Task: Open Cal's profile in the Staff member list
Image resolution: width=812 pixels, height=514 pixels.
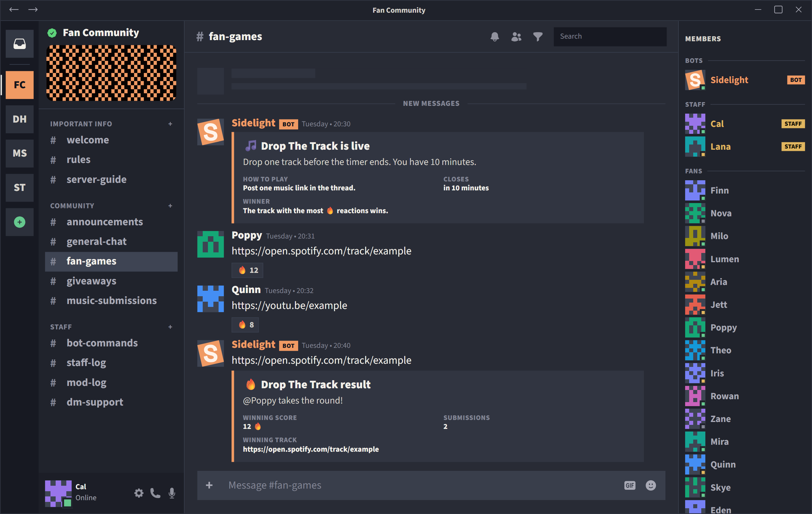Action: click(745, 124)
